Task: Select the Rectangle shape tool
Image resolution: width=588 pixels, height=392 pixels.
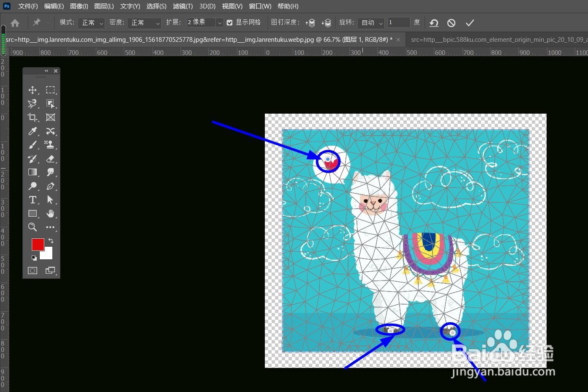Action: pyautogui.click(x=33, y=214)
